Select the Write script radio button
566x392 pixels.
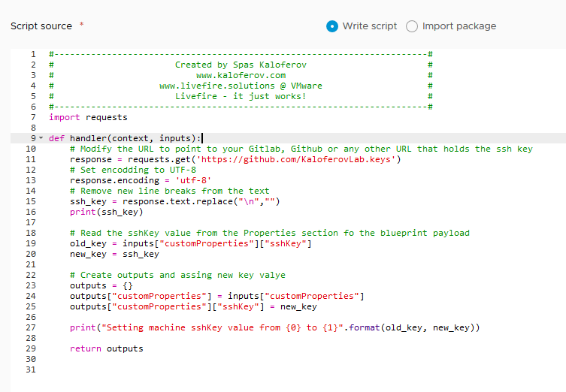coord(332,26)
